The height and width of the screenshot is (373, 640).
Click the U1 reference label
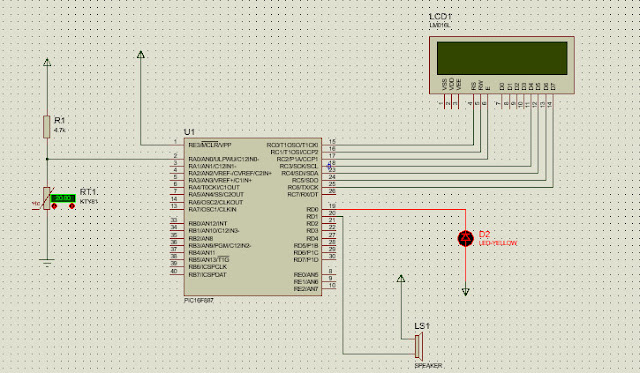(x=189, y=132)
